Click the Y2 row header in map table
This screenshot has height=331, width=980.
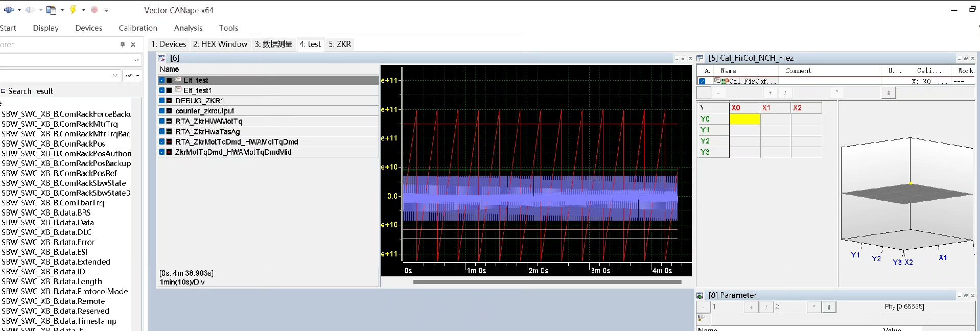pos(713,141)
